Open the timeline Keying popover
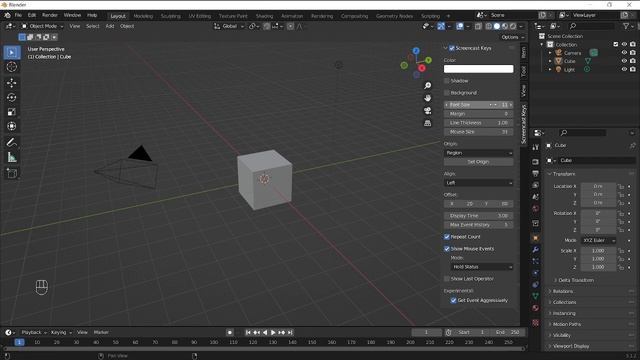 pyautogui.click(x=61, y=333)
